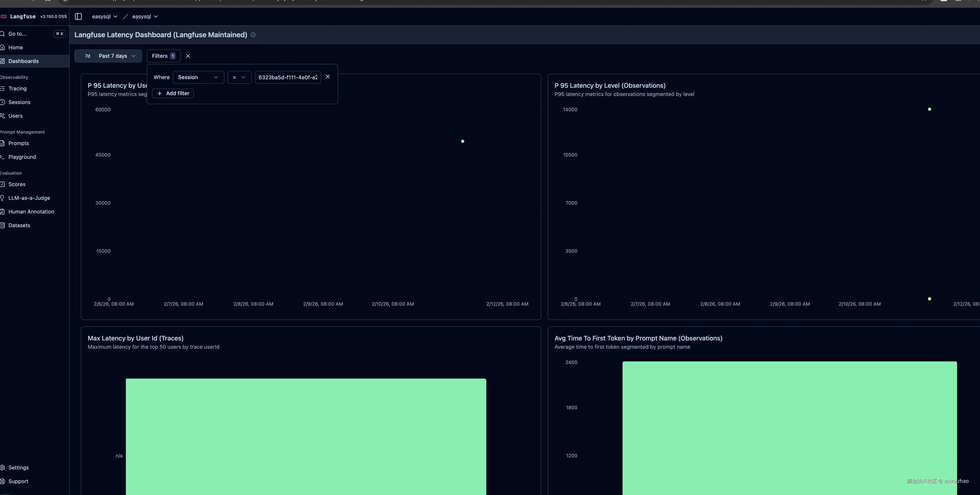Remove the Session filter row
This screenshot has height=495, width=980.
(x=328, y=76)
